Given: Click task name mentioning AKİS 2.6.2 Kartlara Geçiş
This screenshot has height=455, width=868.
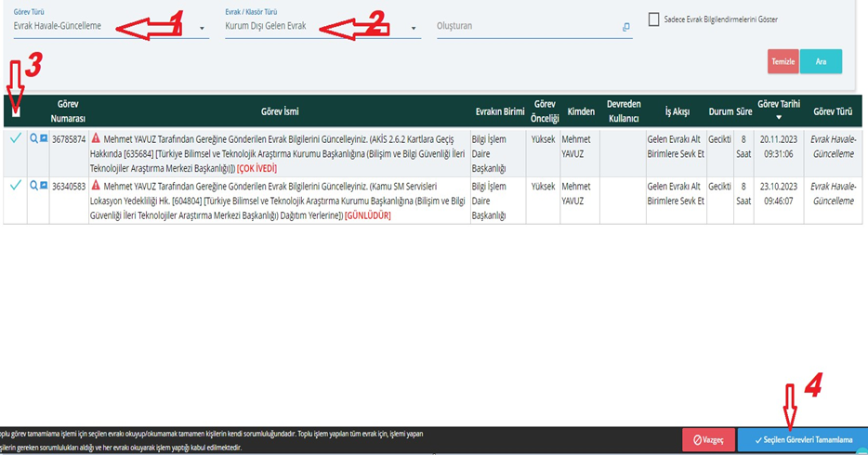Looking at the screenshot, I should point(278,154).
